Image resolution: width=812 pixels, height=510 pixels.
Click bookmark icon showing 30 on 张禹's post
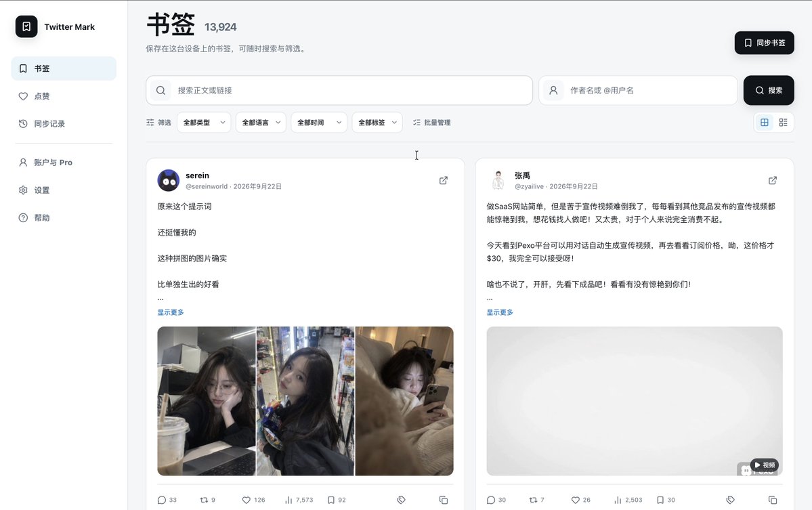pyautogui.click(x=660, y=500)
